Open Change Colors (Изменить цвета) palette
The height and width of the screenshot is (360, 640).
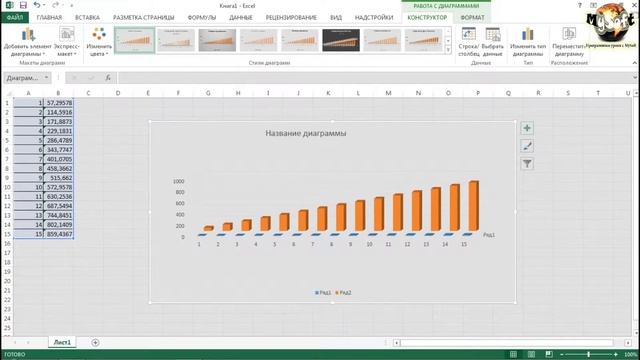(x=99, y=42)
